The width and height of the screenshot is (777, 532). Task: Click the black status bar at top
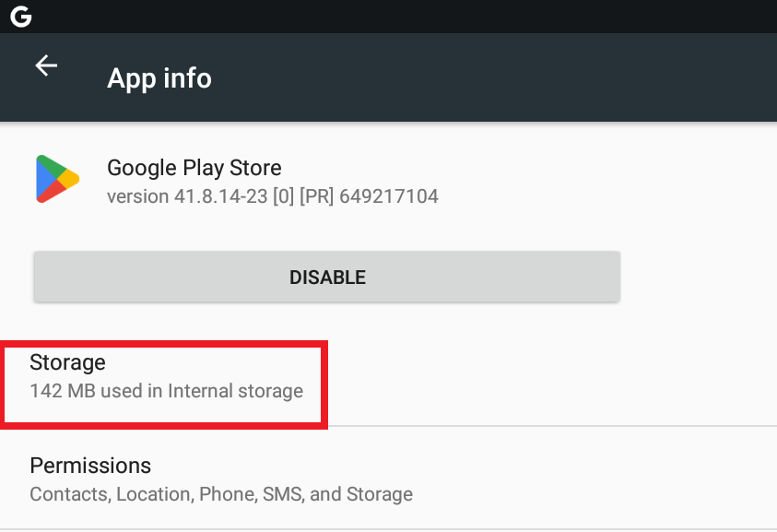(387, 16)
